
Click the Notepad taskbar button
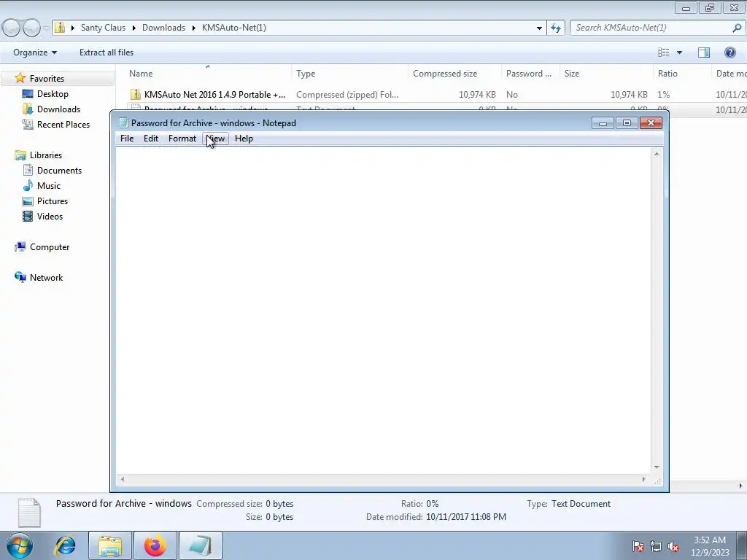click(201, 545)
